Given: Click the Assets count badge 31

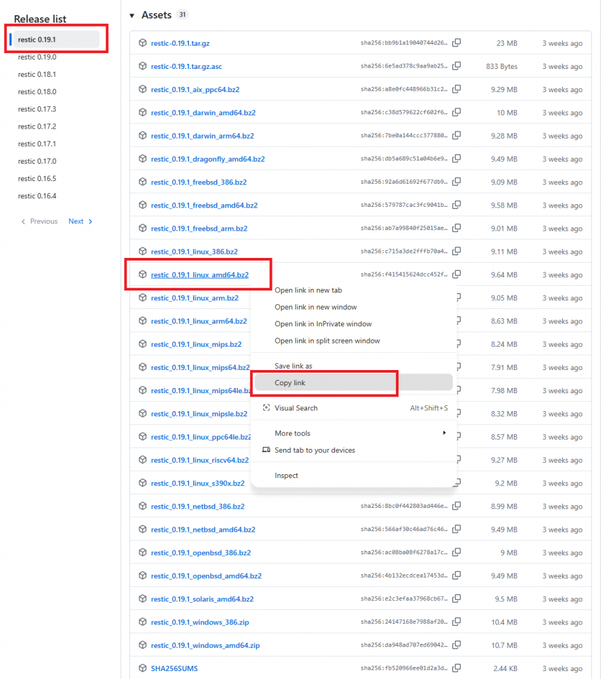Looking at the screenshot, I should [x=183, y=15].
